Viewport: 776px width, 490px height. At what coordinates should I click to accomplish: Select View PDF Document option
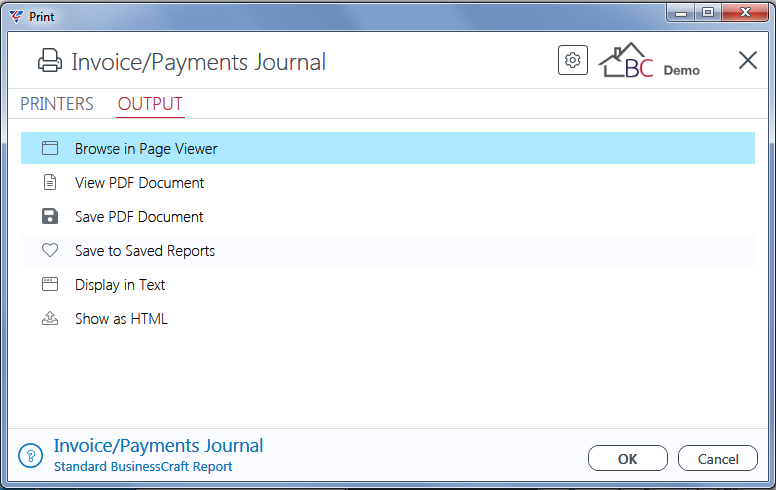[388, 182]
